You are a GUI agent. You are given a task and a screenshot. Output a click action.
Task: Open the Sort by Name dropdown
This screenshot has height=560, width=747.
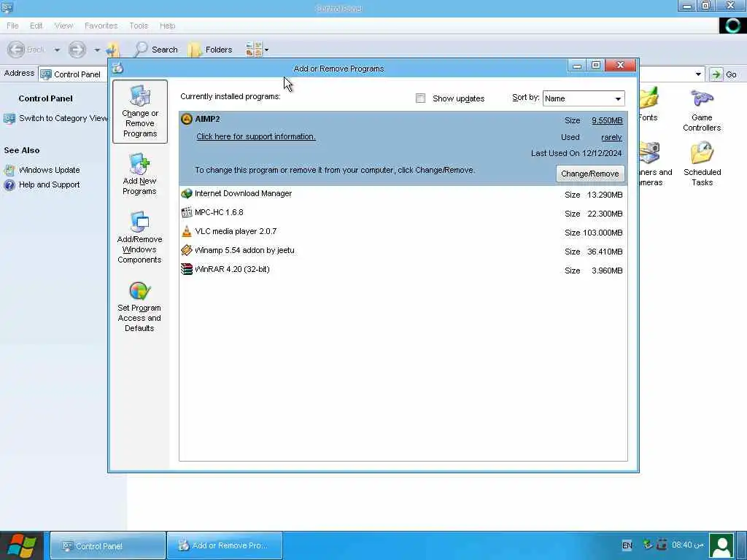(x=584, y=98)
